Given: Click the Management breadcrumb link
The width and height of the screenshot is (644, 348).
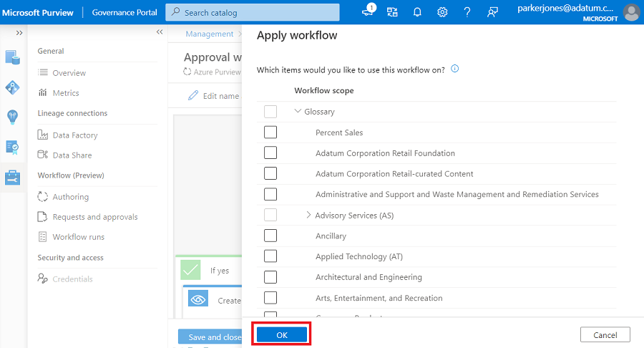Looking at the screenshot, I should (209, 34).
